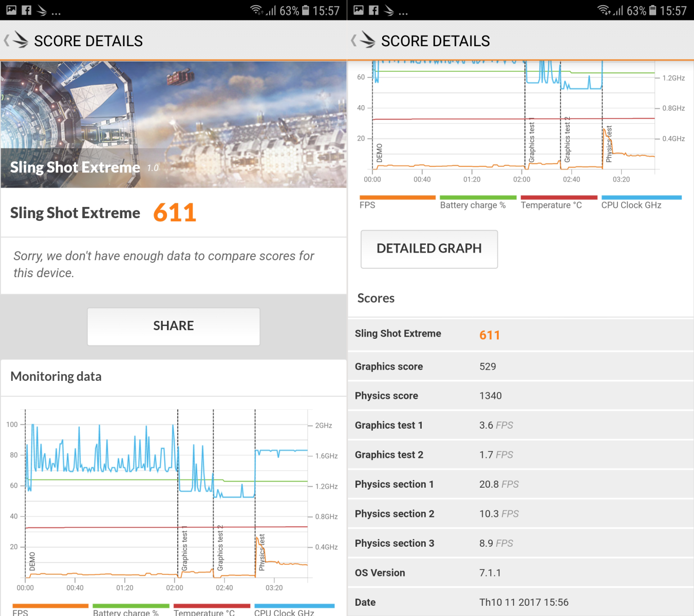This screenshot has height=616, width=694.
Task: Tap the 3DMark back logo on left screen
Action: click(16, 40)
